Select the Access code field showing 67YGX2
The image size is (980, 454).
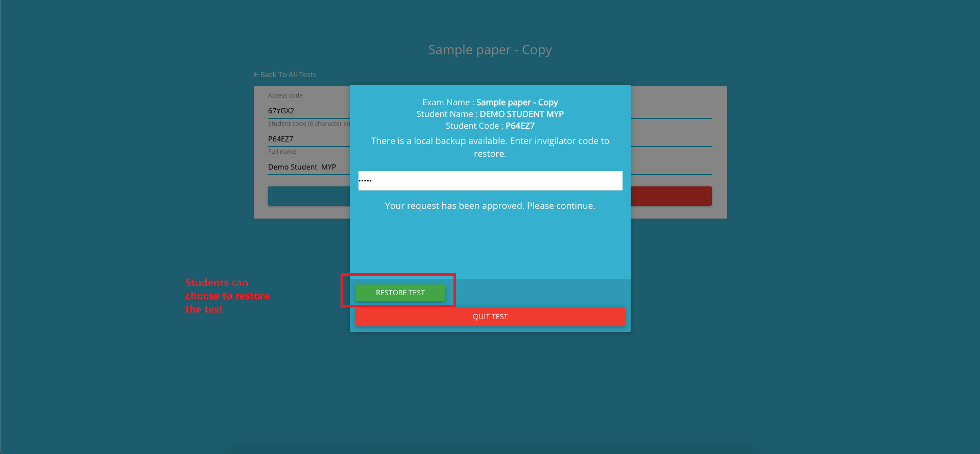tap(306, 111)
